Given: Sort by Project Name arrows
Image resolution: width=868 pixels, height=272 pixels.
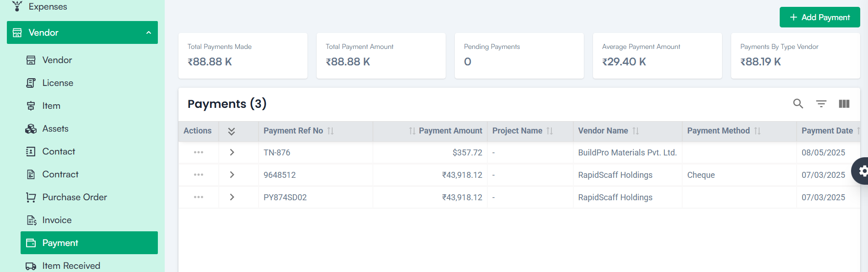Looking at the screenshot, I should click(x=550, y=131).
